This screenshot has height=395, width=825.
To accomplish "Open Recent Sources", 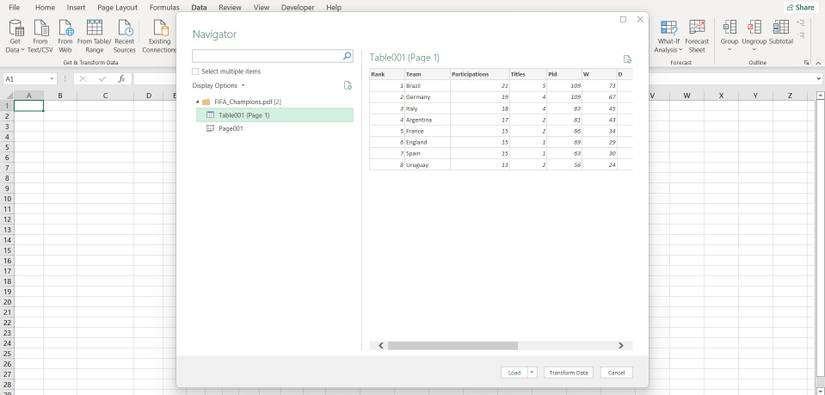I will 125,36.
